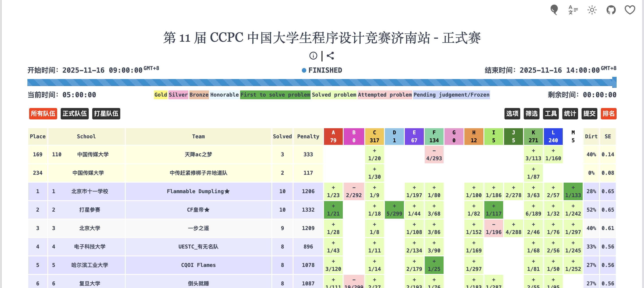Click the heart sponsor icon
644x288 pixels.
click(630, 10)
